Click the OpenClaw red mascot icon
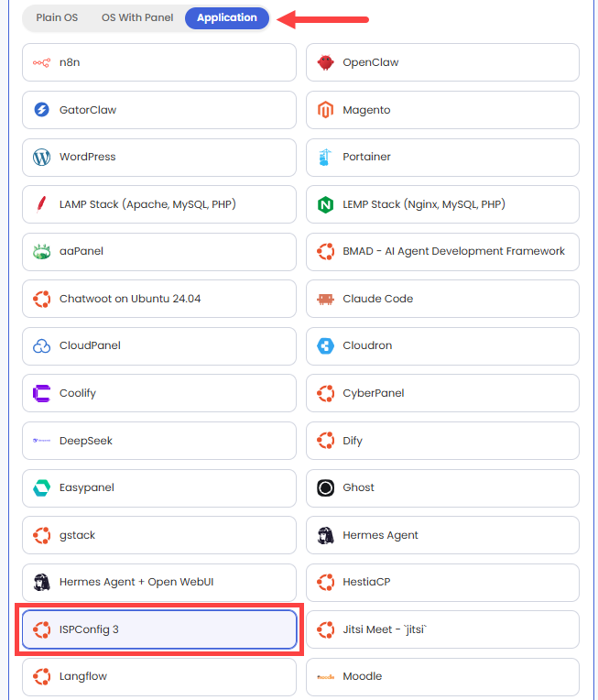Image resolution: width=598 pixels, height=700 pixels. pos(325,62)
